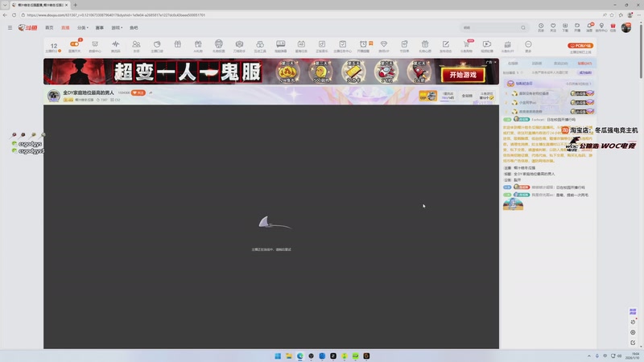Open the video replay play-button icon

[487, 44]
